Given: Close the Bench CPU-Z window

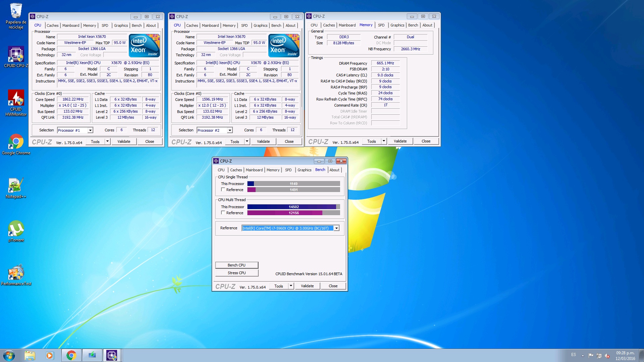Looking at the screenshot, I should coord(341,161).
